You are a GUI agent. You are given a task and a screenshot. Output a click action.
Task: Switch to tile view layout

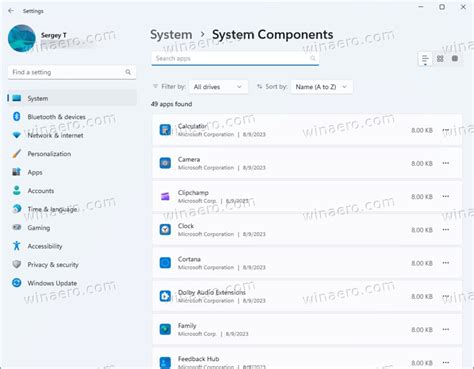(455, 59)
